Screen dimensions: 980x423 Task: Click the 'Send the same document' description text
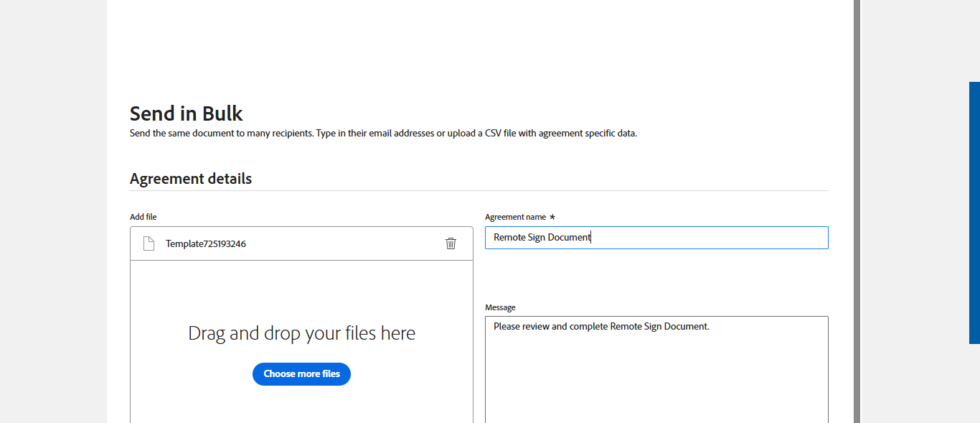click(x=383, y=134)
